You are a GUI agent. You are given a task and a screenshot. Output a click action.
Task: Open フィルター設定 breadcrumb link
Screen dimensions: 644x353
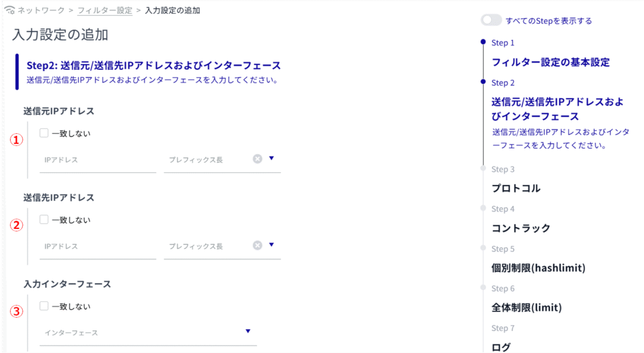(104, 11)
